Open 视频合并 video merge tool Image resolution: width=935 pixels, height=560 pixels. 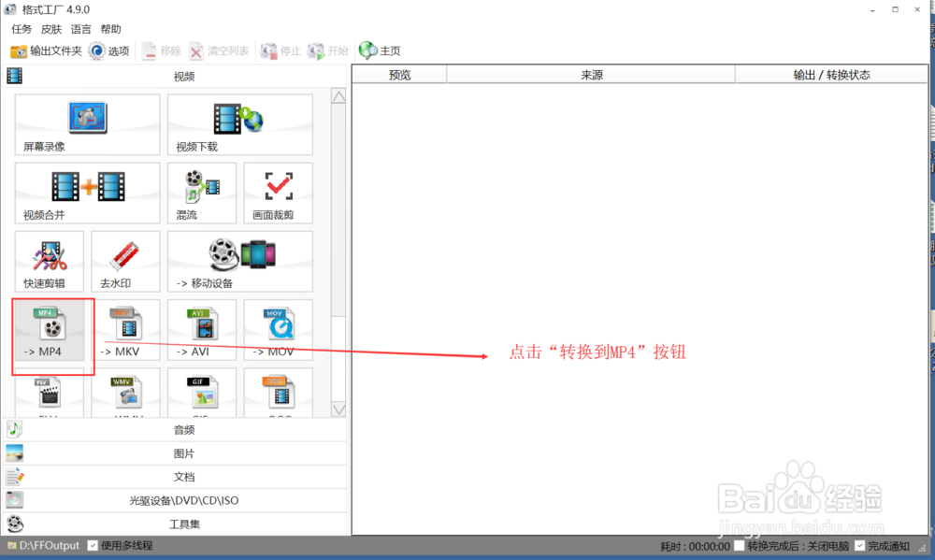(x=88, y=194)
